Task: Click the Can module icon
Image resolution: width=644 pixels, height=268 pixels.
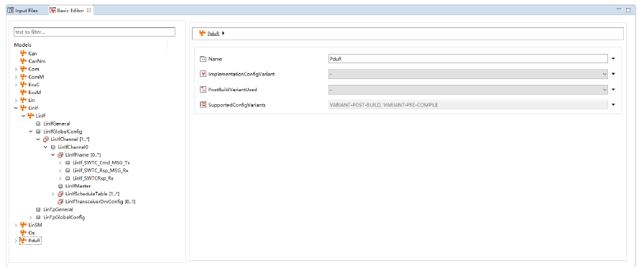Action: coord(24,53)
